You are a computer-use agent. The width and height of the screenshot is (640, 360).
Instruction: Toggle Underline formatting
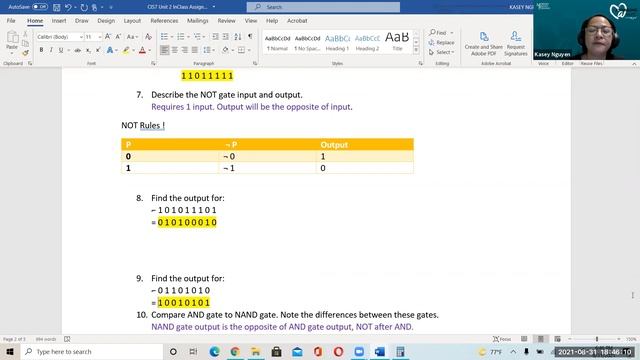point(61,50)
